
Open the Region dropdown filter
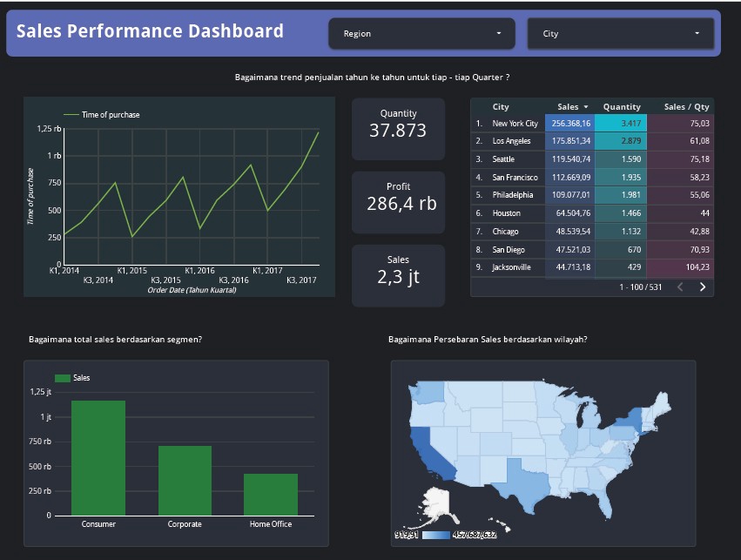tap(422, 34)
